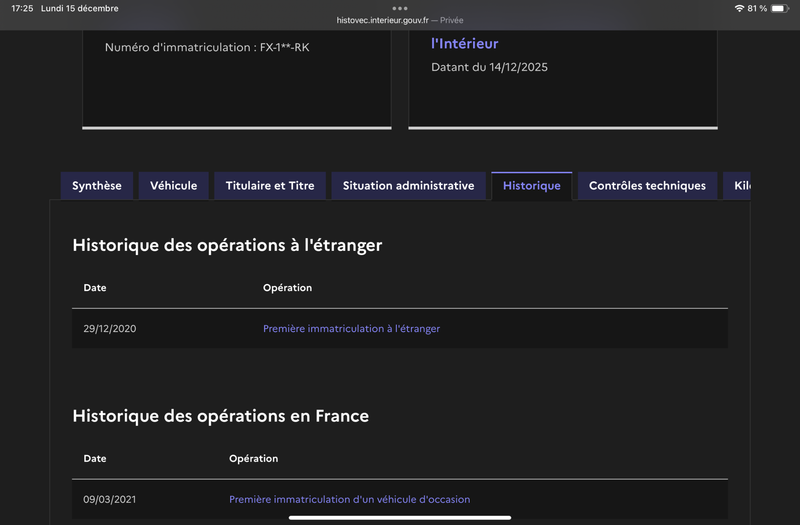Tap the battery icon in status bar

tap(778, 8)
